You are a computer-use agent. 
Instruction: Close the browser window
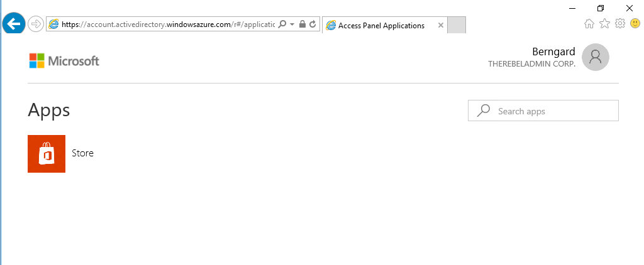coord(629,8)
